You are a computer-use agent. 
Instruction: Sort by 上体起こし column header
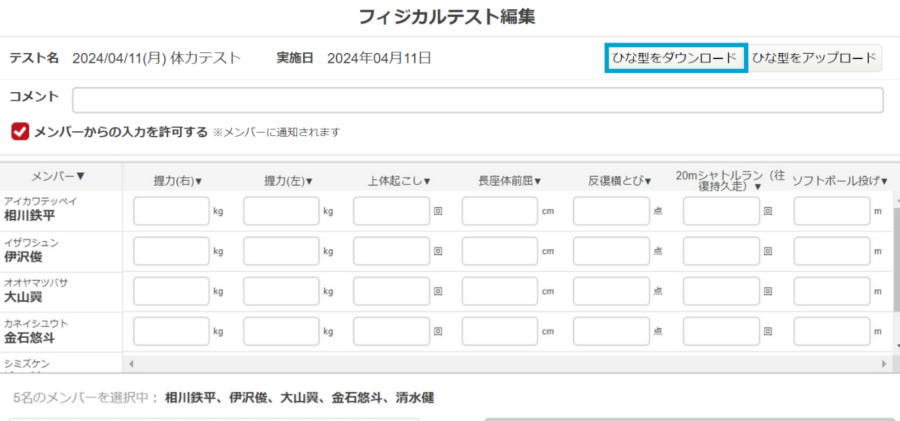tap(398, 181)
